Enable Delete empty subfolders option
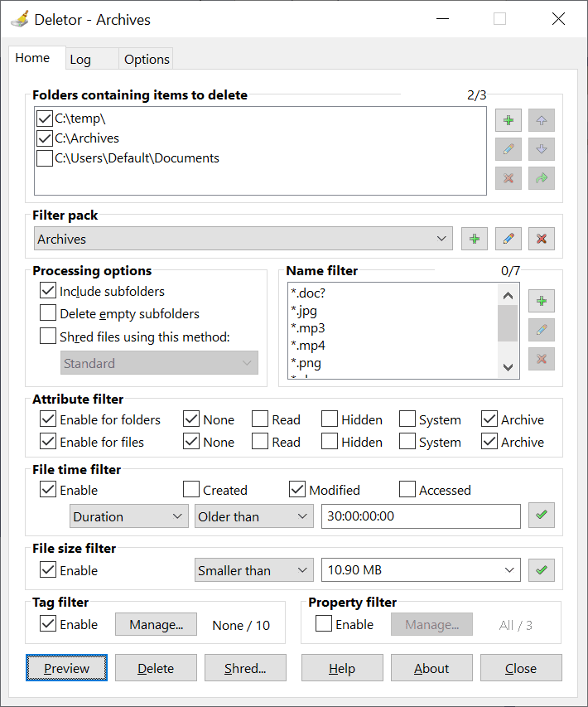 coord(48,314)
